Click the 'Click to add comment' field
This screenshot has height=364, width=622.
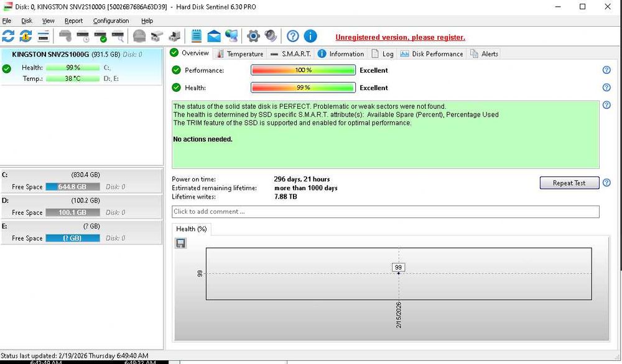[x=386, y=212]
